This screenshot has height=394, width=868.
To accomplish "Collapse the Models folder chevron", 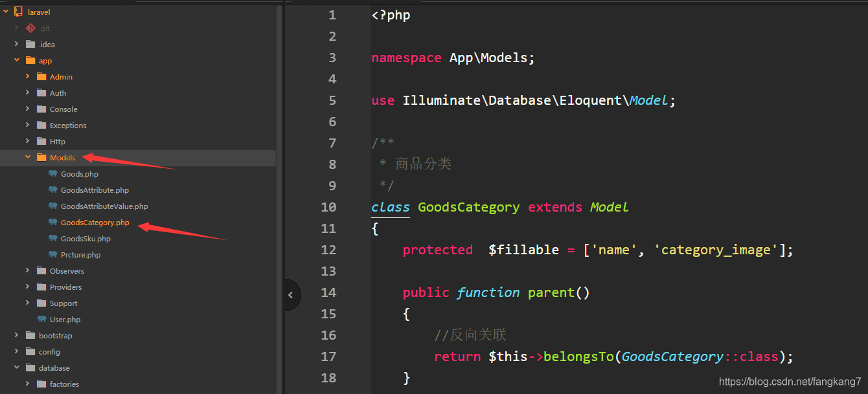I will [28, 158].
